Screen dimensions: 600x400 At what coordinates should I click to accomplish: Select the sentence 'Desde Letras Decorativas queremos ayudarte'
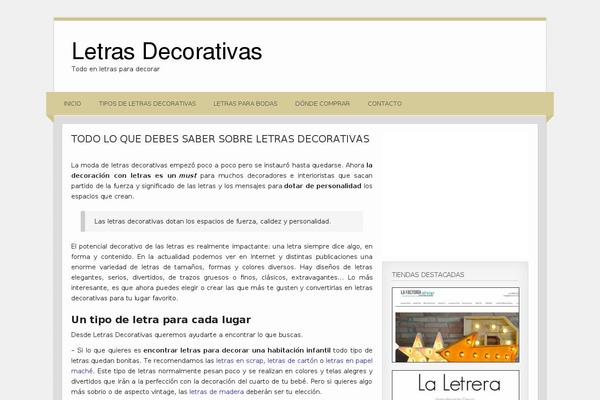click(x=187, y=335)
